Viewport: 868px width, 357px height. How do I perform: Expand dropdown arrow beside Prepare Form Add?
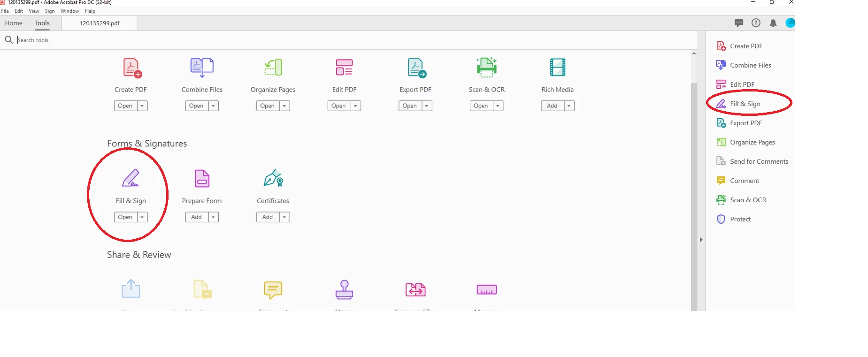213,217
